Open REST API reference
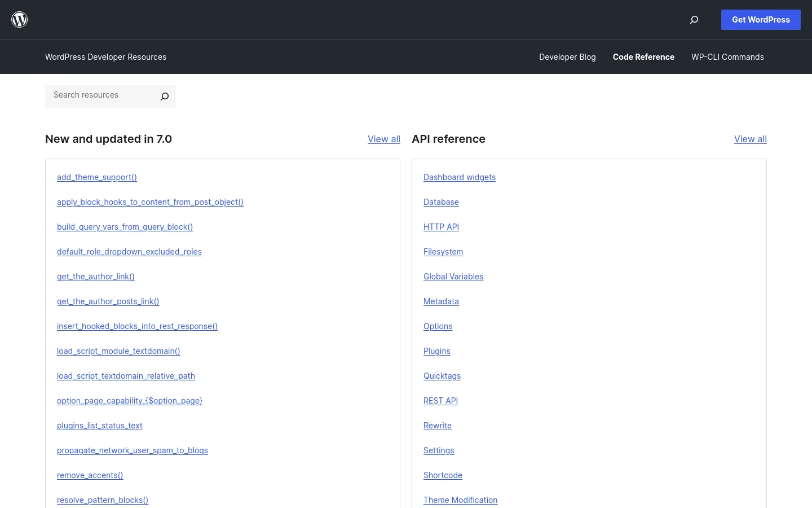Viewport: 812px width, 508px height. [x=440, y=401]
